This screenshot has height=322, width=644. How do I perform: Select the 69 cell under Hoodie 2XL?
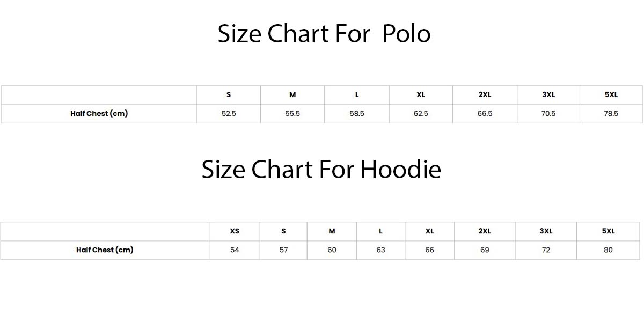pyautogui.click(x=485, y=250)
